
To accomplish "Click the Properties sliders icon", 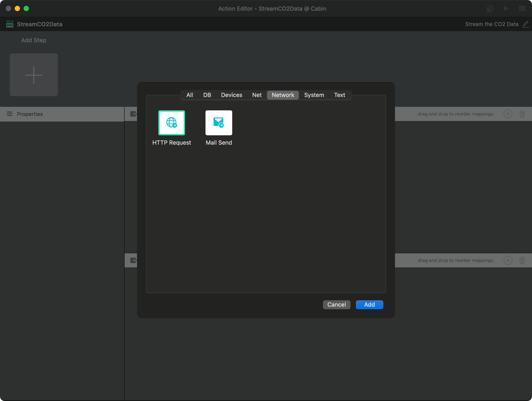I will click(10, 114).
